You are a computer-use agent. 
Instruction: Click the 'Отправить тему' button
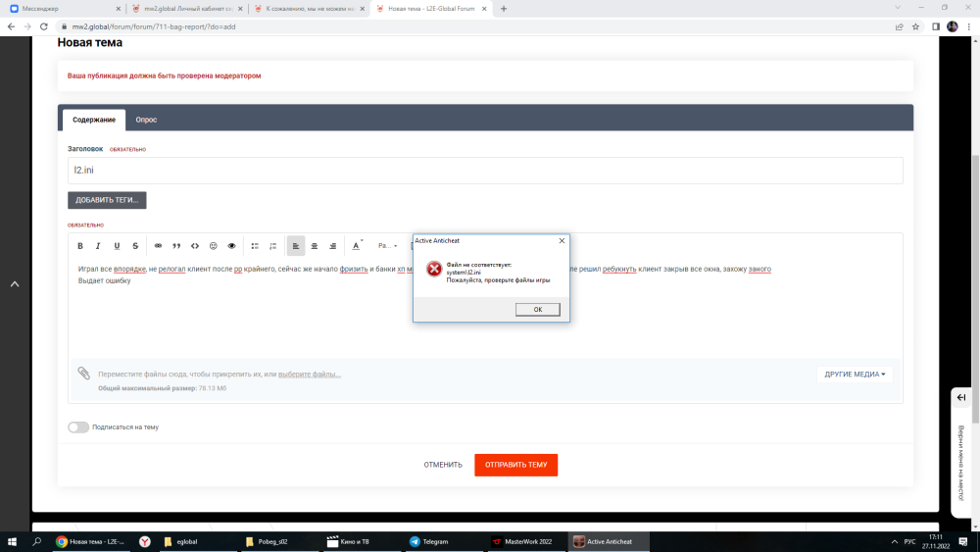515,465
